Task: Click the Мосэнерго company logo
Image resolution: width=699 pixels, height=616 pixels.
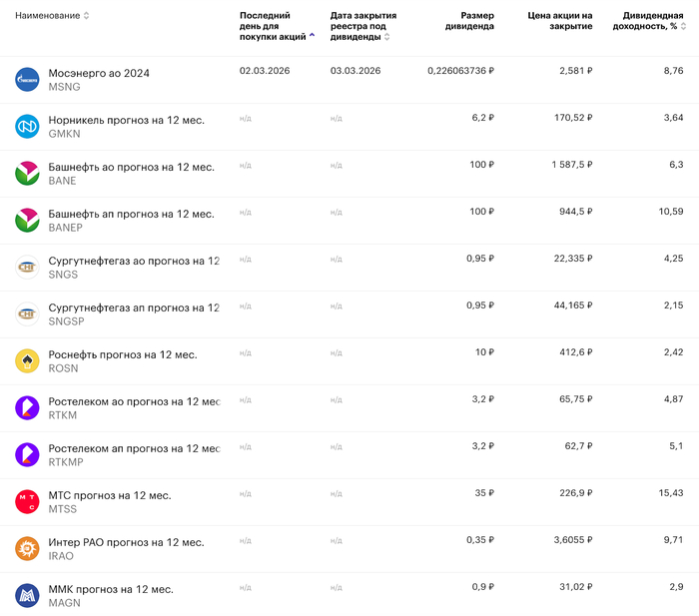Action: point(27,80)
